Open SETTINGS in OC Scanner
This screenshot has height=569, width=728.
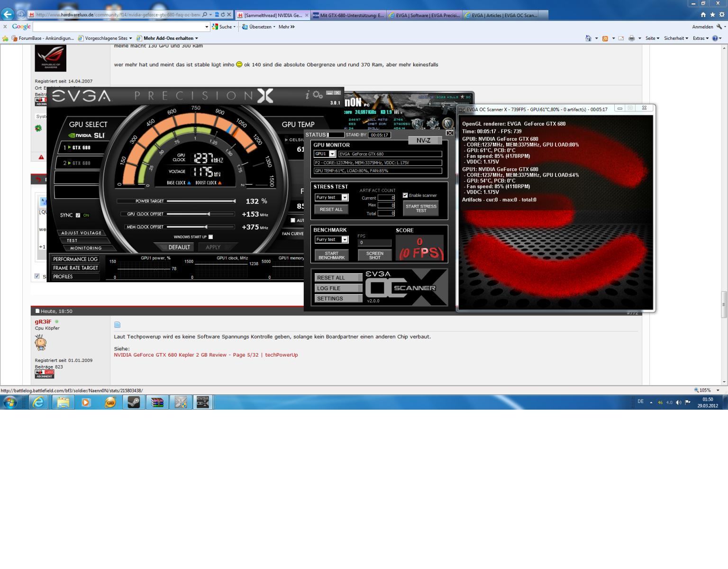tap(338, 299)
